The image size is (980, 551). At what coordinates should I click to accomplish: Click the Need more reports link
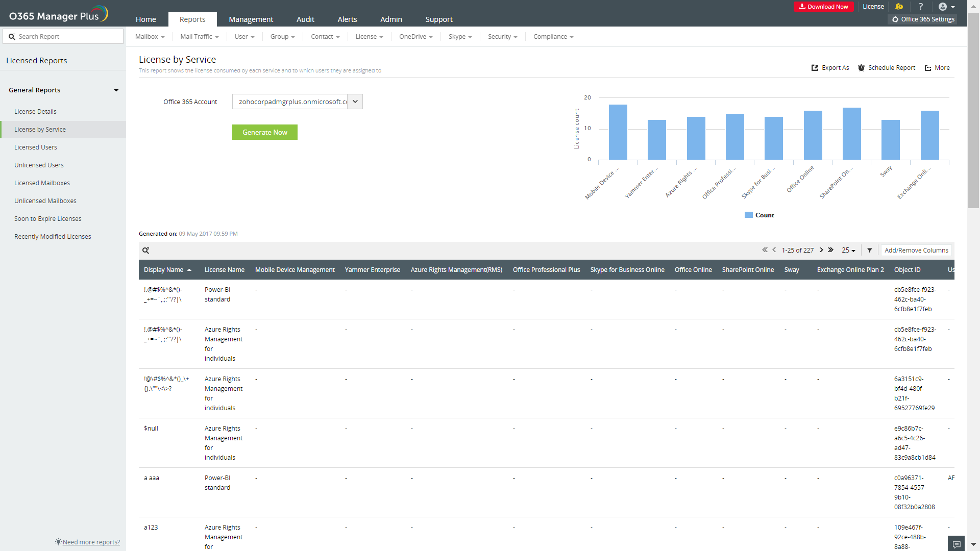[91, 542]
